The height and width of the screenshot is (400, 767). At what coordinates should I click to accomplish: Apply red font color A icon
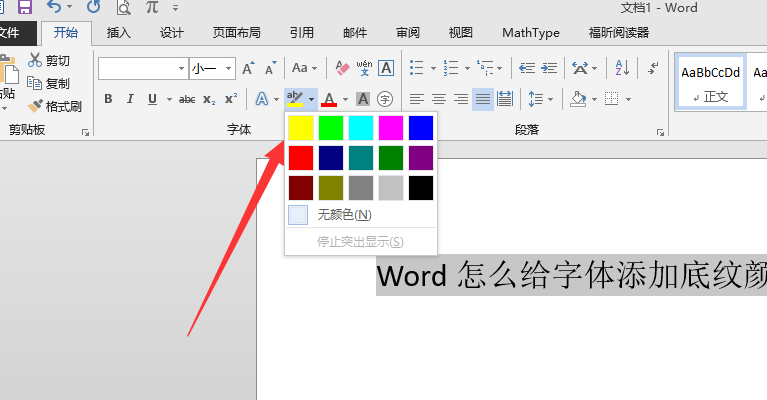pyautogui.click(x=329, y=99)
